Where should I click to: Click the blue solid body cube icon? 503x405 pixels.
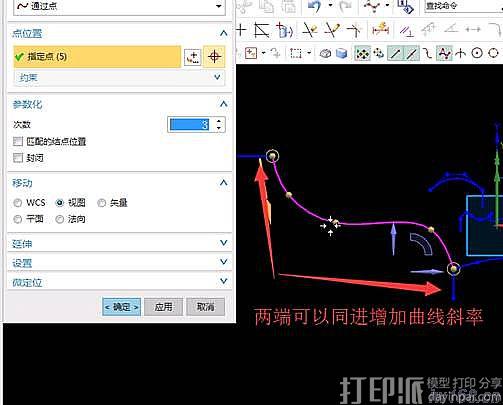point(341,53)
